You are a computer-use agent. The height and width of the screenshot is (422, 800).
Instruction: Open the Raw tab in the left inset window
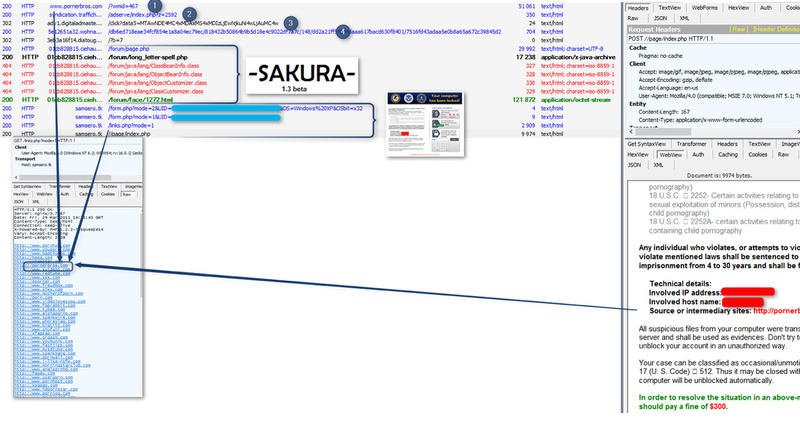(x=127, y=194)
